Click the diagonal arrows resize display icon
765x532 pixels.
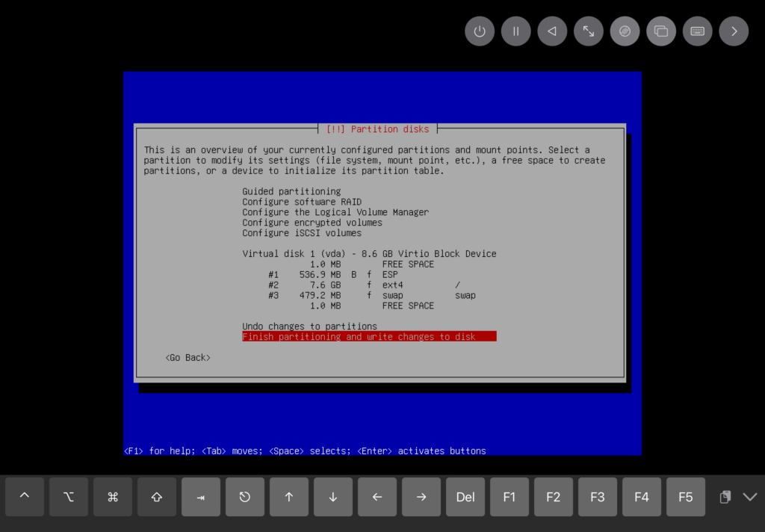(x=589, y=31)
